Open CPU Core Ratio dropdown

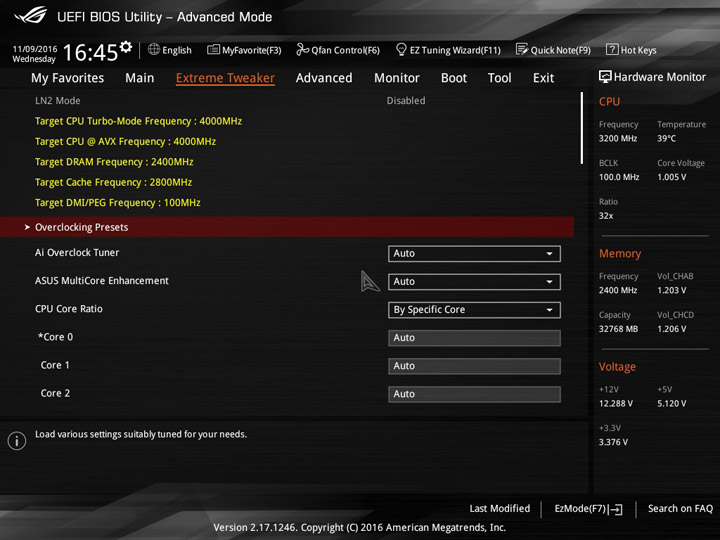click(x=474, y=310)
